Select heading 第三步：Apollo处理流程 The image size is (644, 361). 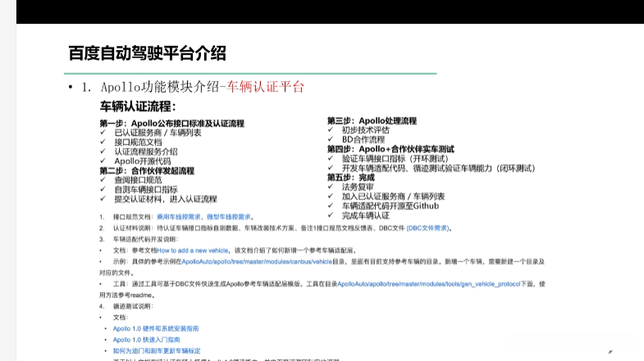pos(372,121)
